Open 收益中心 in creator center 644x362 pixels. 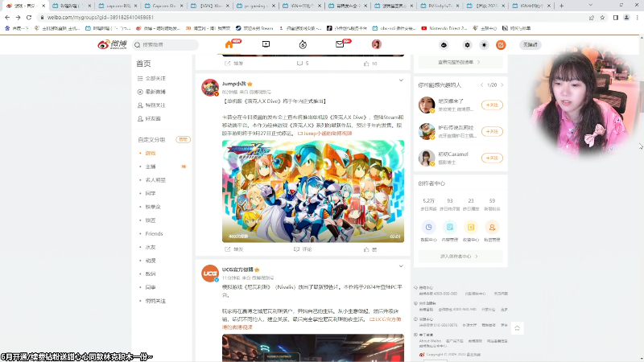(x=471, y=231)
